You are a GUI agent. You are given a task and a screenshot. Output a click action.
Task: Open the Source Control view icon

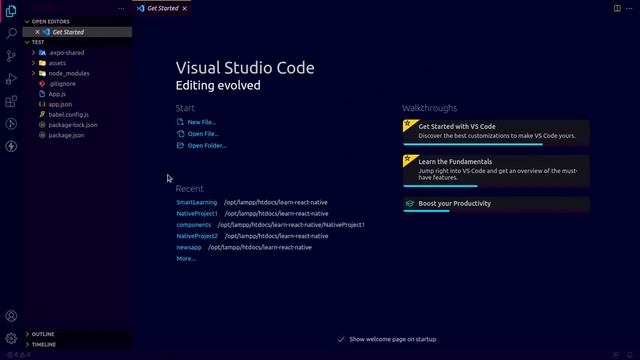click(11, 56)
